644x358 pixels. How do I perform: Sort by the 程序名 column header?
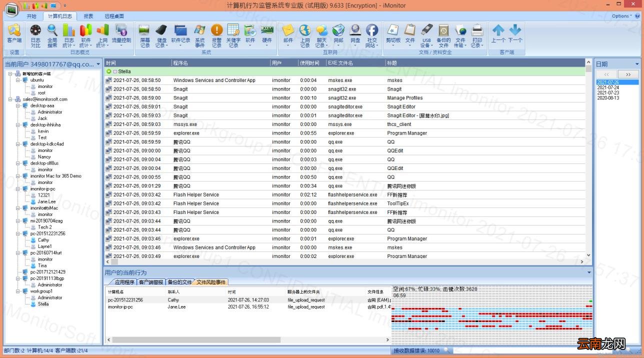click(x=220, y=63)
